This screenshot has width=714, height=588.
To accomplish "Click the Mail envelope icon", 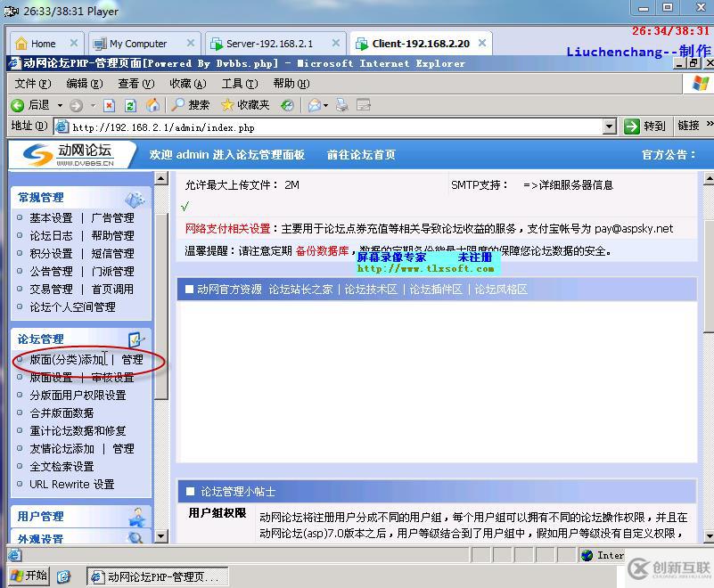I will (x=315, y=106).
